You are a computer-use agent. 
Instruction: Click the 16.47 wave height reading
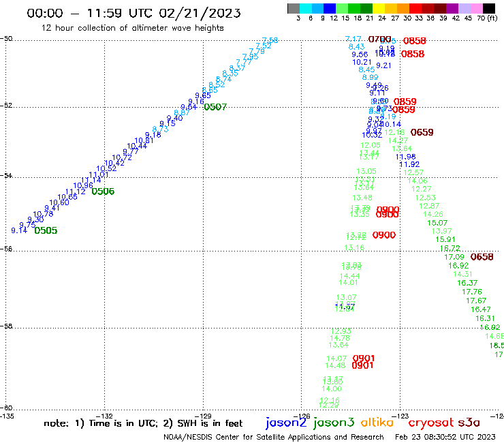coord(481,309)
